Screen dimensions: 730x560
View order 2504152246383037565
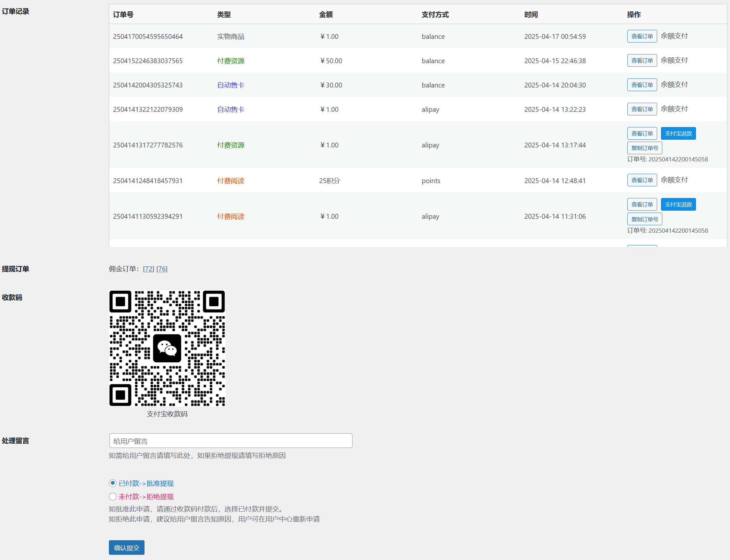click(642, 60)
